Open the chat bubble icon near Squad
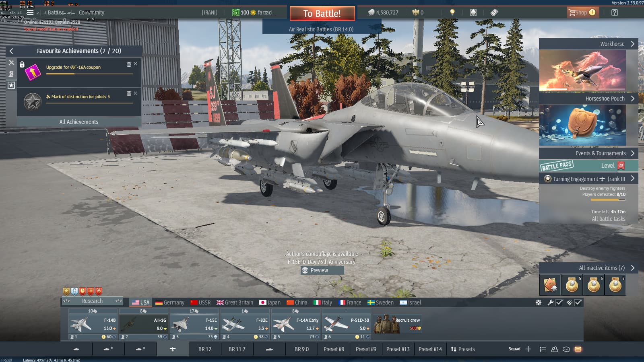This screenshot has height=362, width=644. (566, 349)
